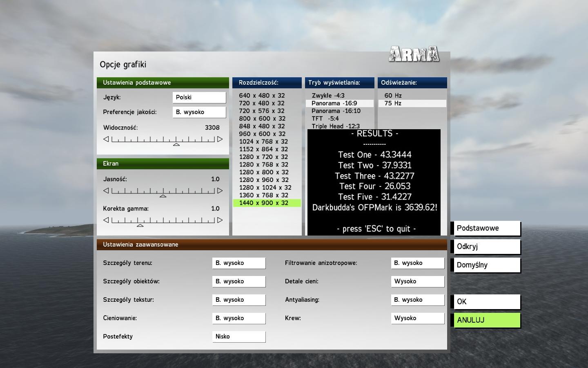The width and height of the screenshot is (588, 368).
Task: Choose the Panorama -16:10 display mode
Action: coord(336,111)
